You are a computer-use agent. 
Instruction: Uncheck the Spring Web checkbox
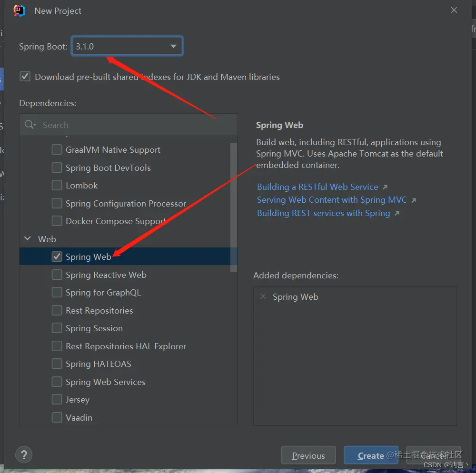click(57, 256)
